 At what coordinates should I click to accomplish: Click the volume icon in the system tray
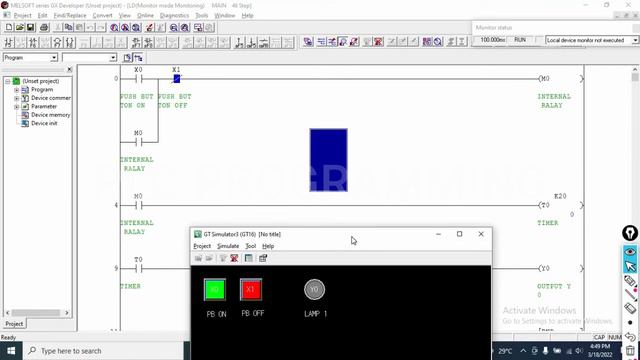[579, 351]
